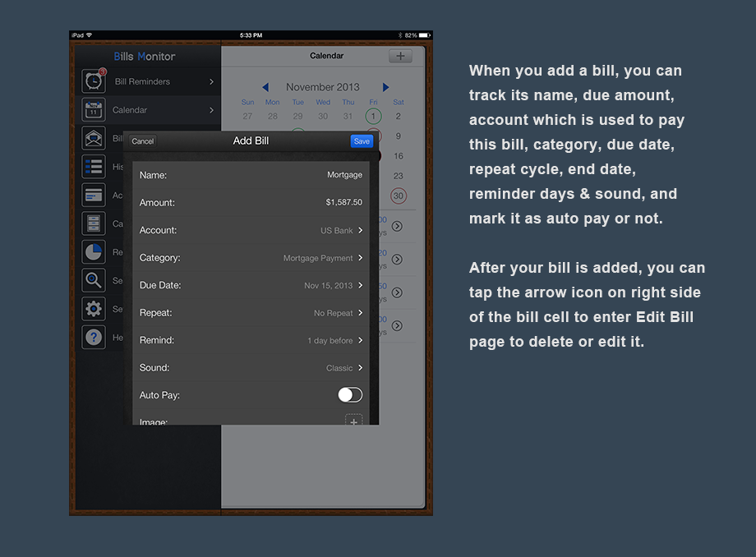
Task: Enable the Auto Pay switch
Action: pos(350,395)
